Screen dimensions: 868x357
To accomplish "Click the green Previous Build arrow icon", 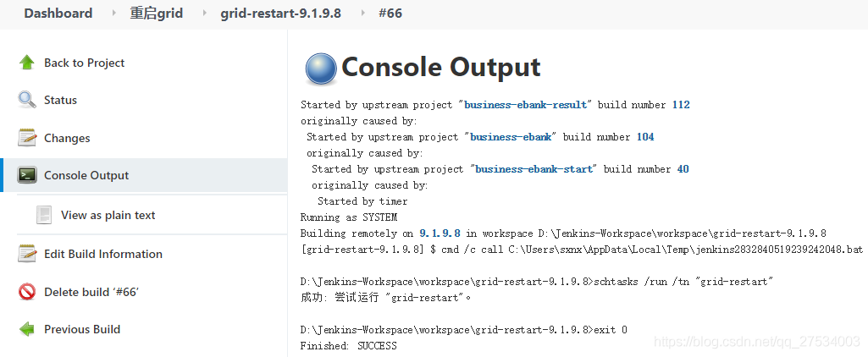I will pos(26,329).
